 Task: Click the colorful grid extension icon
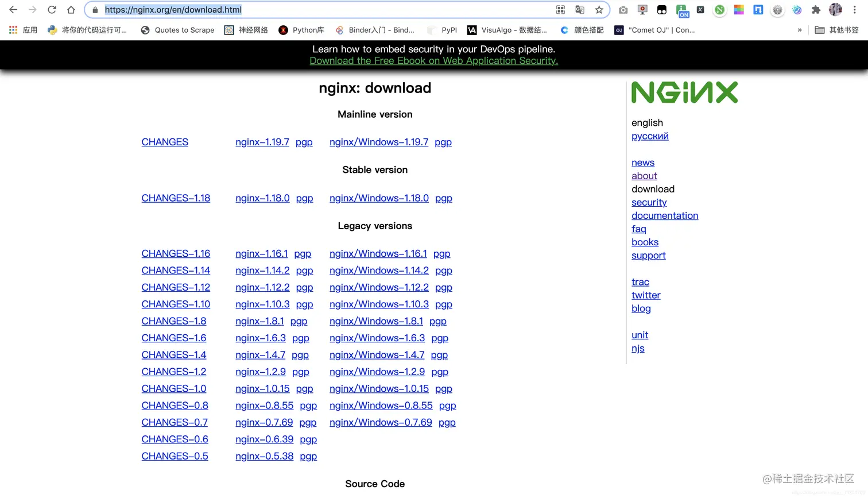coord(739,10)
